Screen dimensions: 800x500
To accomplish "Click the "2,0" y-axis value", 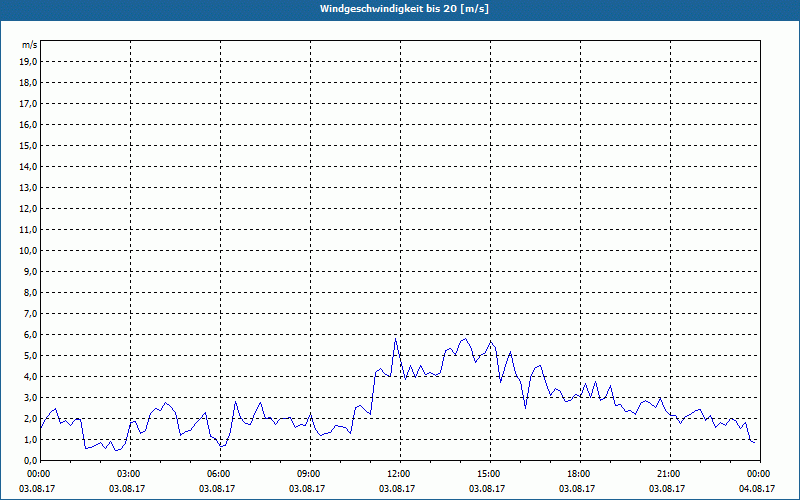I will [30, 418].
